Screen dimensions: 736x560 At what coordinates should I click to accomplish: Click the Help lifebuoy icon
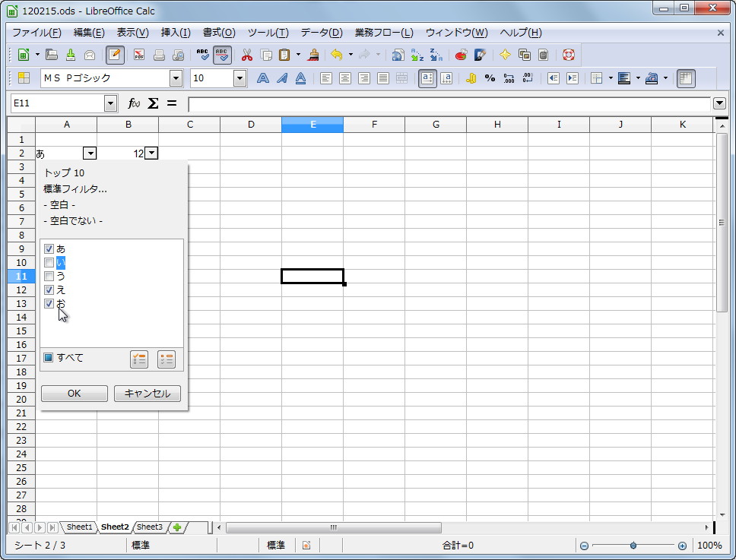tap(569, 55)
